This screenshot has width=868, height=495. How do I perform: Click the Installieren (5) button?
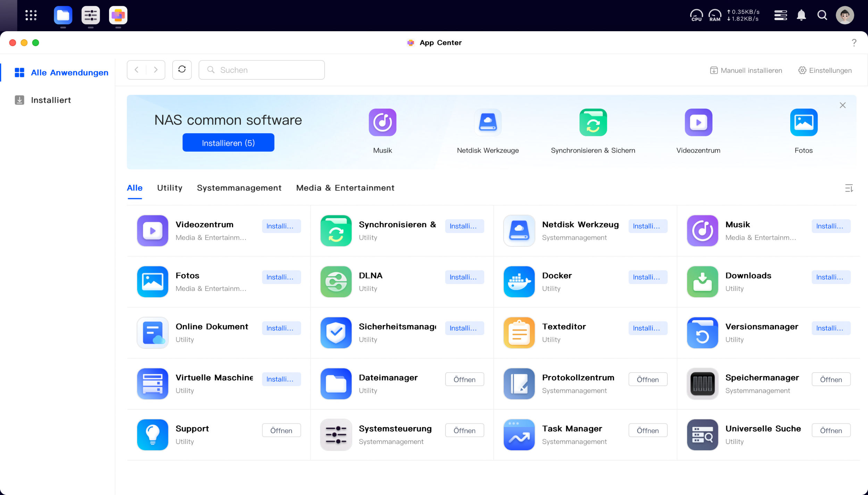pos(228,143)
